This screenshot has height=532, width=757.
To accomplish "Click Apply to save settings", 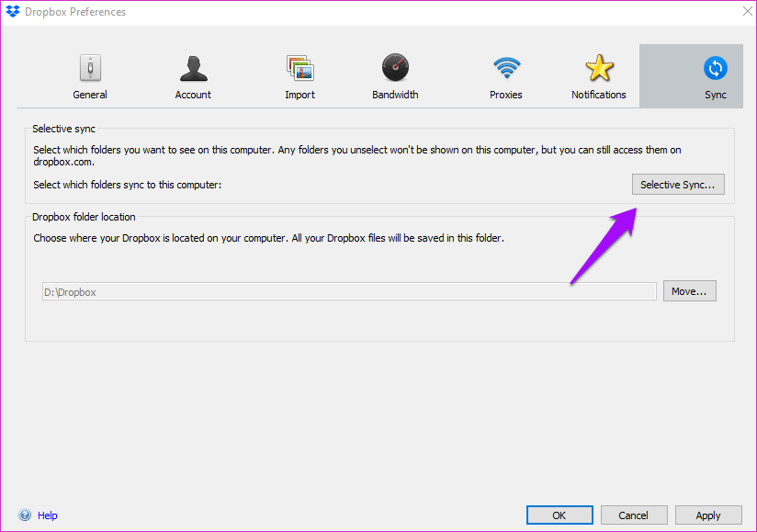I will pyautogui.click(x=707, y=515).
